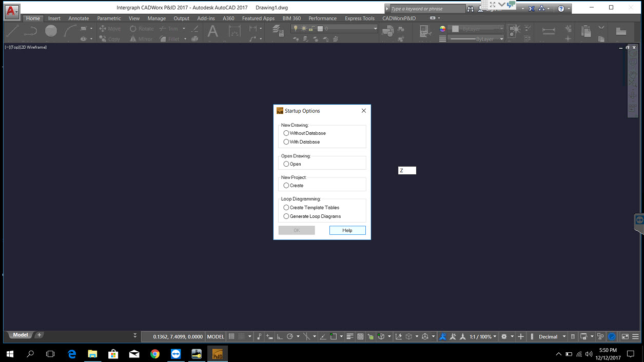Toggle drawing grid display in status bar
The image size is (644, 362).
[x=231, y=337]
